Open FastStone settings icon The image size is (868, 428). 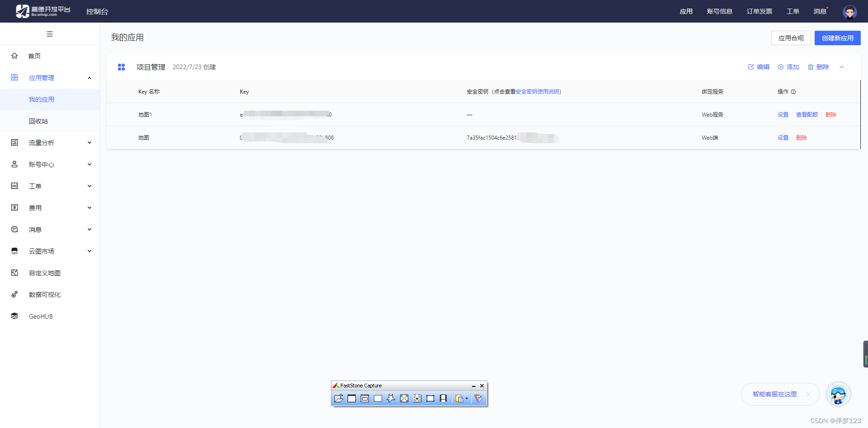click(x=478, y=398)
